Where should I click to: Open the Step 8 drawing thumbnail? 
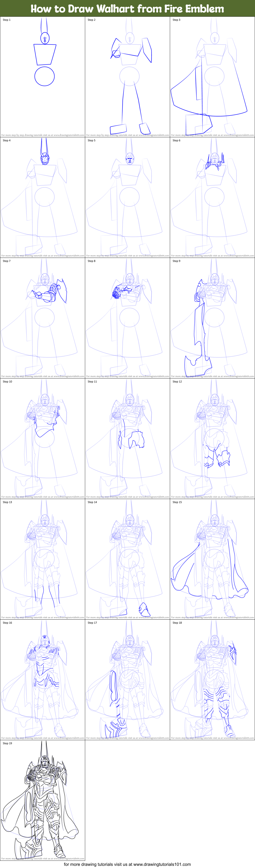(127, 318)
